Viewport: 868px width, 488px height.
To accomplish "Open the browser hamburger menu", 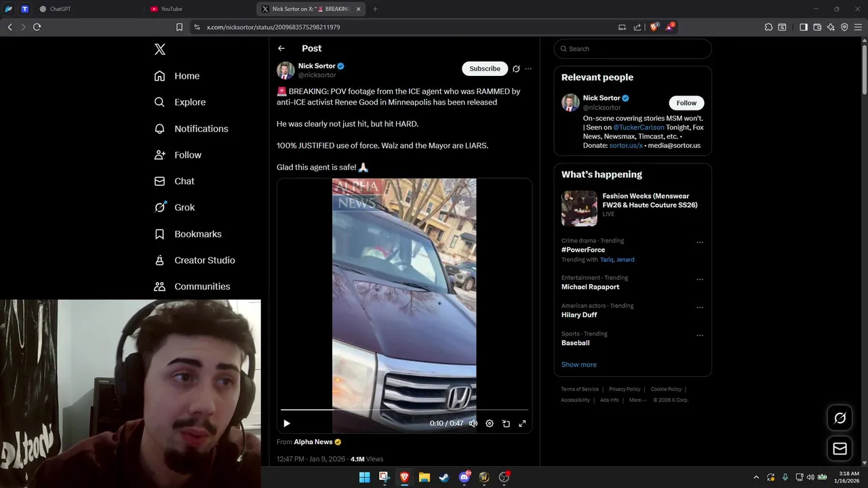I will (x=859, y=27).
